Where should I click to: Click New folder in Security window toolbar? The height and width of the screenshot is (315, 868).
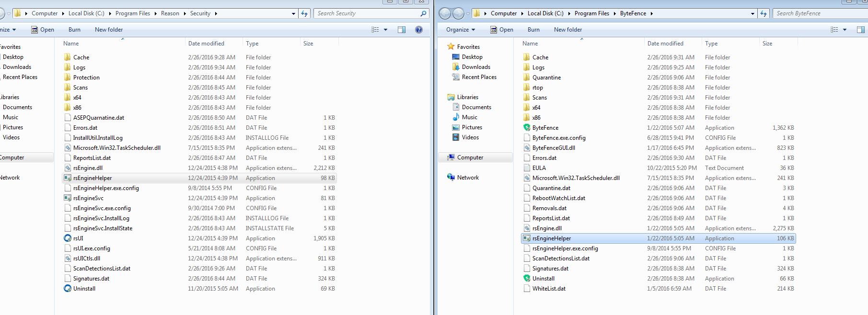[109, 30]
